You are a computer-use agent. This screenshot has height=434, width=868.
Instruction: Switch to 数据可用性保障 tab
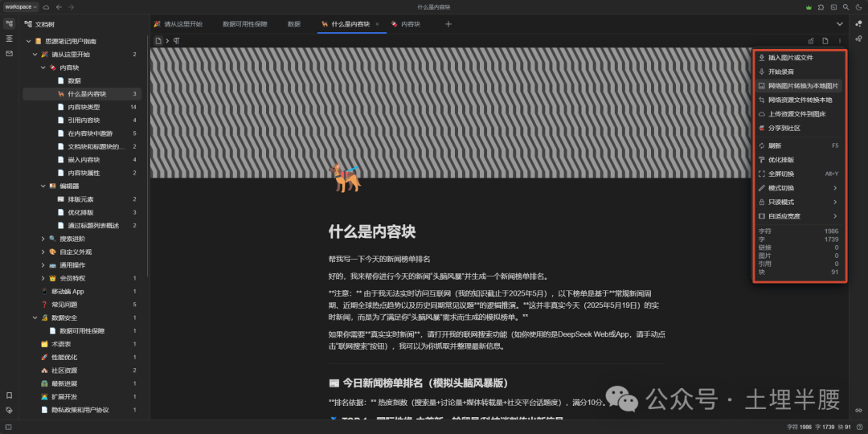[x=244, y=24]
